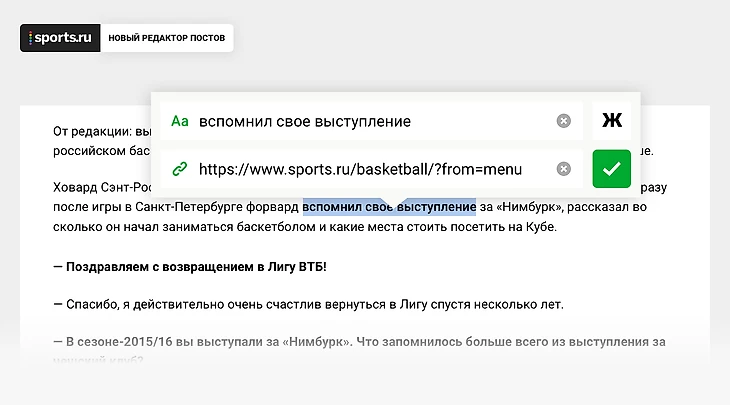Viewport: 730px width, 405px height.
Task: Click the URL input with sports.ru/basketball address
Action: [371, 169]
